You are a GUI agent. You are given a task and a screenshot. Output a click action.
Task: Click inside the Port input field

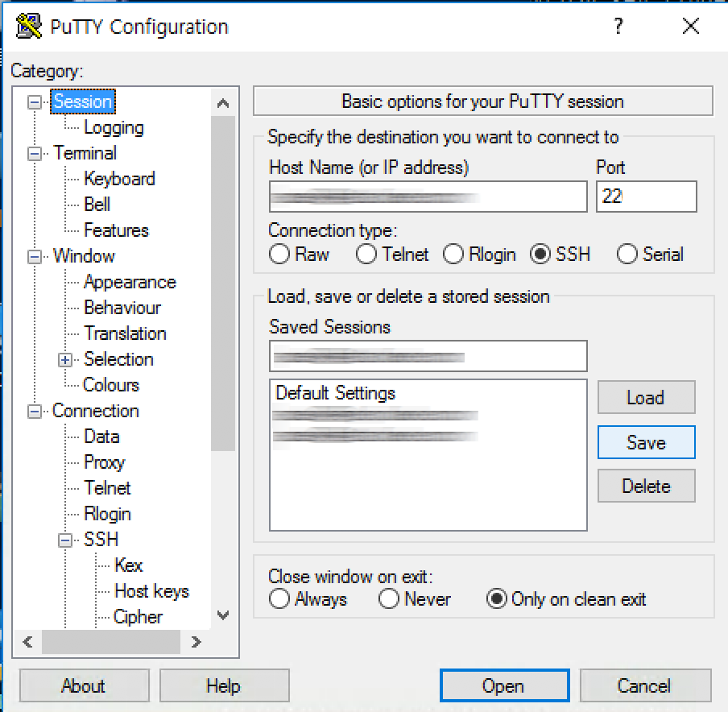pyautogui.click(x=644, y=196)
